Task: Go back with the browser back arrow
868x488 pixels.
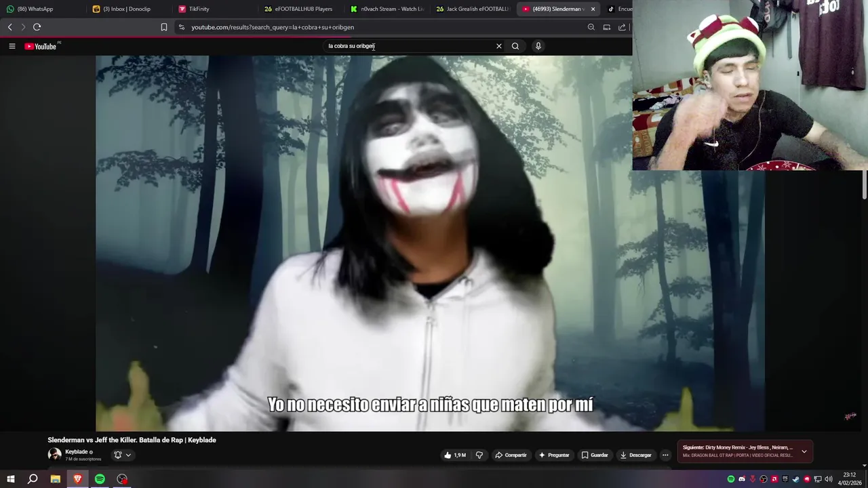Action: 9,27
